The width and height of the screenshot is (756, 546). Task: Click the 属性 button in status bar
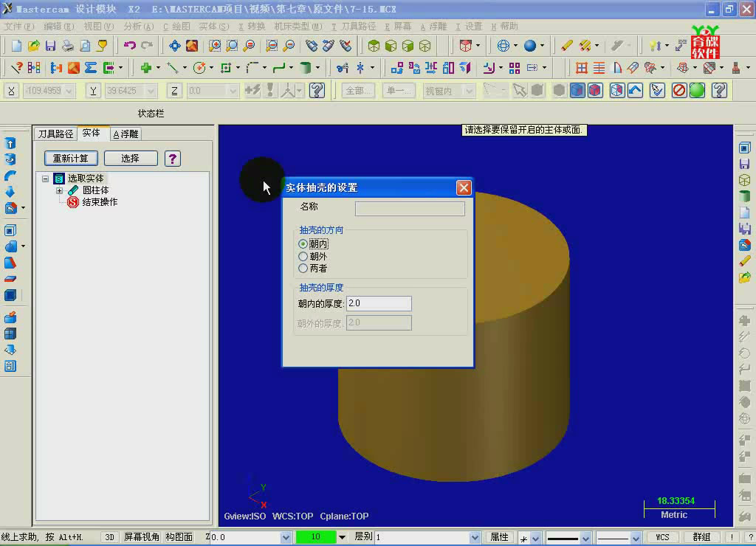point(499,537)
